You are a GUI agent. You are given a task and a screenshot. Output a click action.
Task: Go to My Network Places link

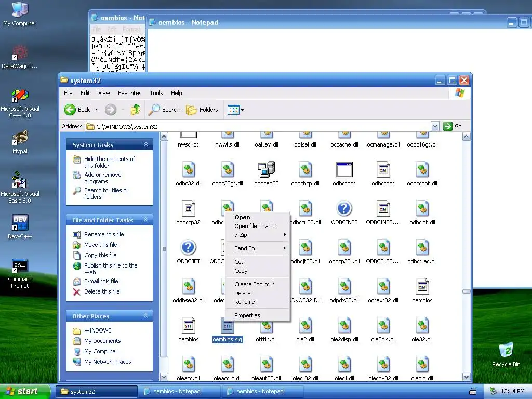point(108,362)
